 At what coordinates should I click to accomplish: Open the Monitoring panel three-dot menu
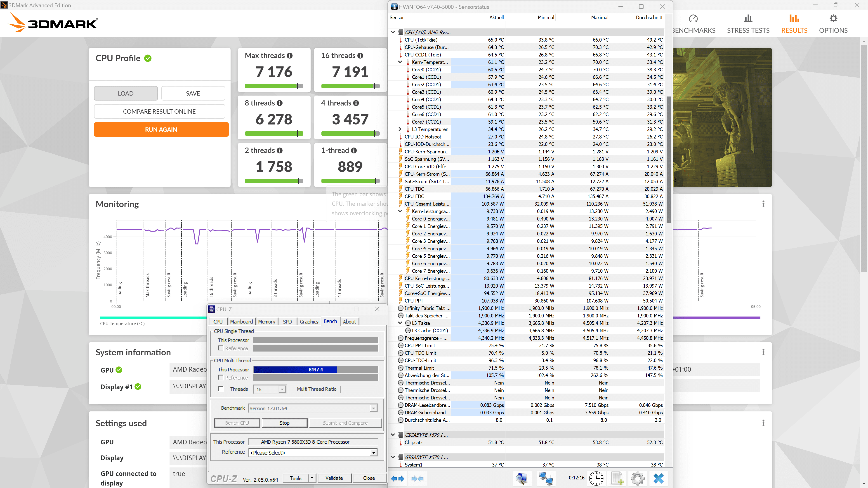pyautogui.click(x=763, y=204)
